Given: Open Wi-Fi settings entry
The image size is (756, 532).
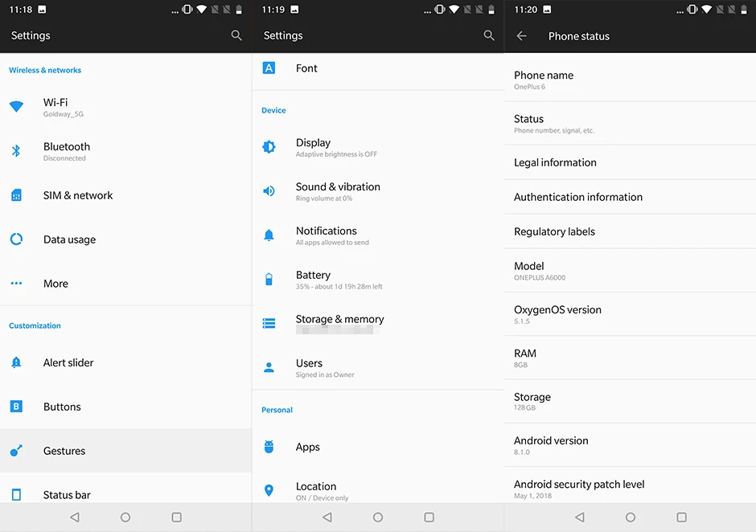Looking at the screenshot, I should point(125,107).
